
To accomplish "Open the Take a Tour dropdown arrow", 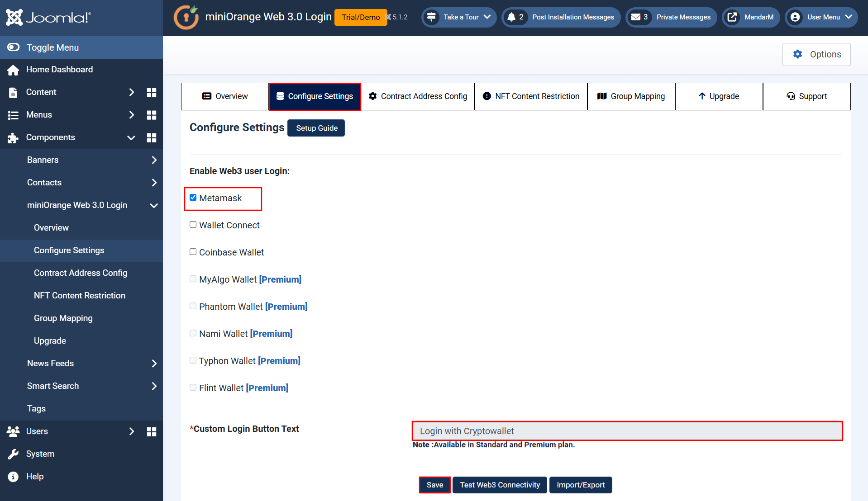I will (x=487, y=17).
